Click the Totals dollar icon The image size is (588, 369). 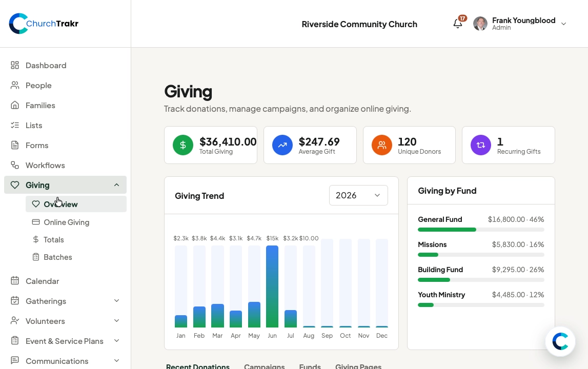click(35, 239)
